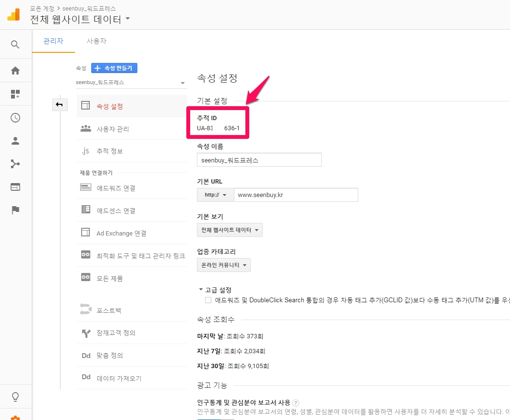Click the search magnifier icon in sidebar
Viewport: 510px width, 420px height.
tap(15, 45)
